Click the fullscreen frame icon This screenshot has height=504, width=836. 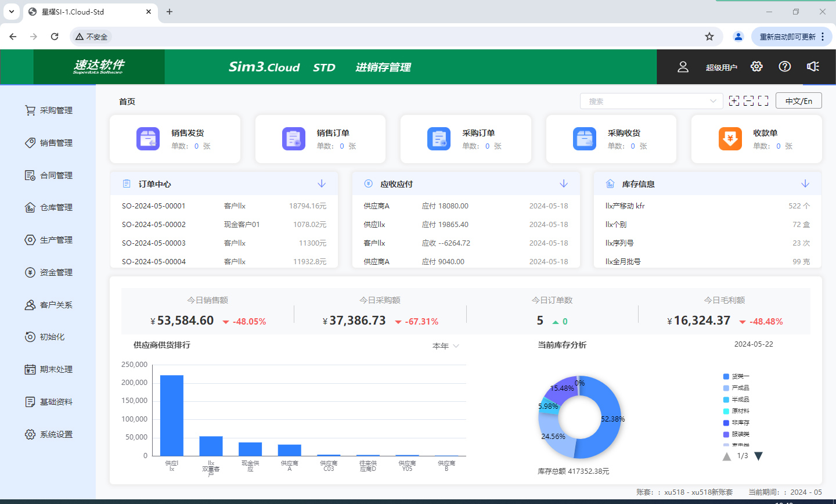pyautogui.click(x=763, y=101)
